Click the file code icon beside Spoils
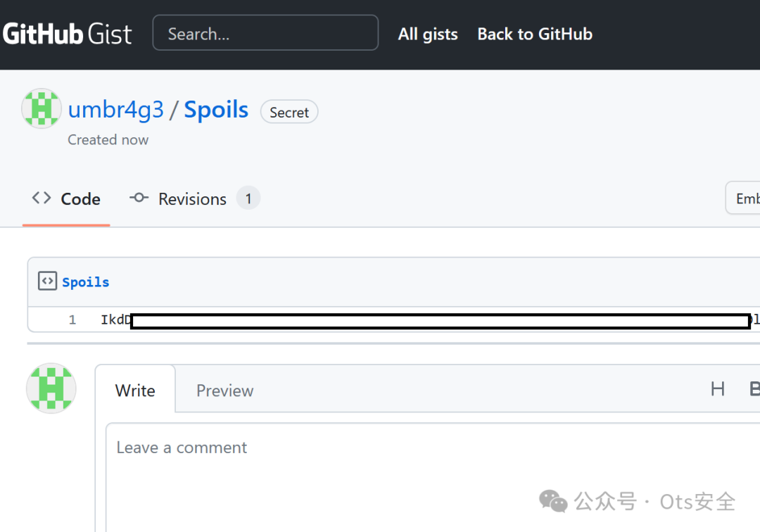Screen dimensions: 760x532 [48, 281]
